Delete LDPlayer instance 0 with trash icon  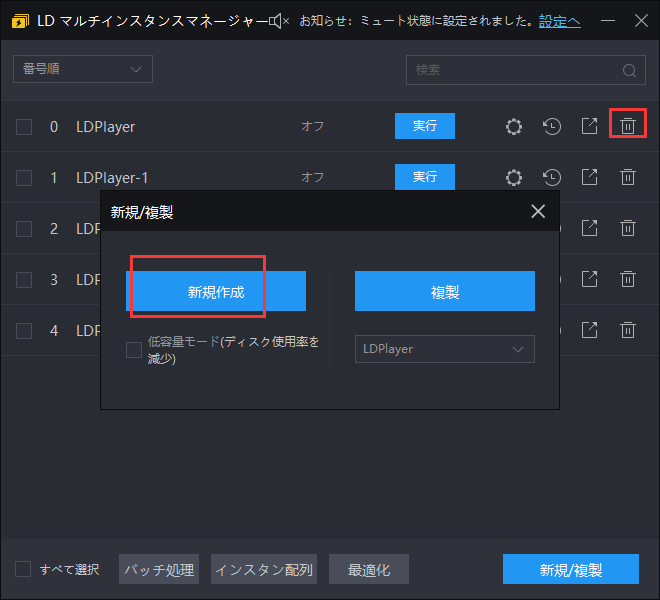click(x=628, y=126)
